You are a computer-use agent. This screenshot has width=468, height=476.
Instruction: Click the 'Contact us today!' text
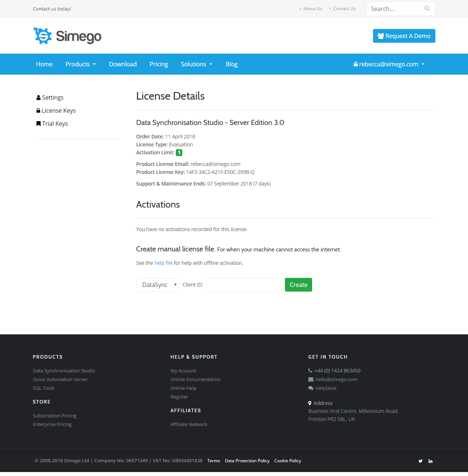pyautogui.click(x=52, y=9)
